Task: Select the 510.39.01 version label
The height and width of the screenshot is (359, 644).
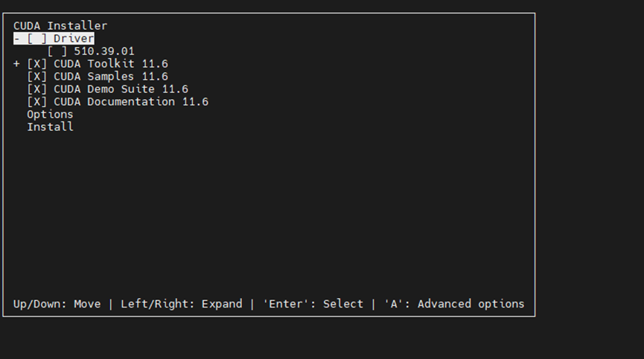Action: (104, 51)
